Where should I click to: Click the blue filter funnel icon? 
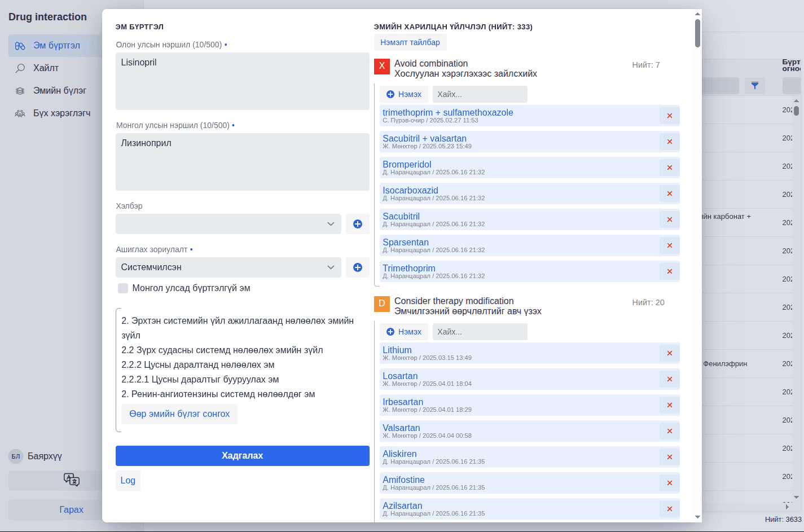coord(754,86)
